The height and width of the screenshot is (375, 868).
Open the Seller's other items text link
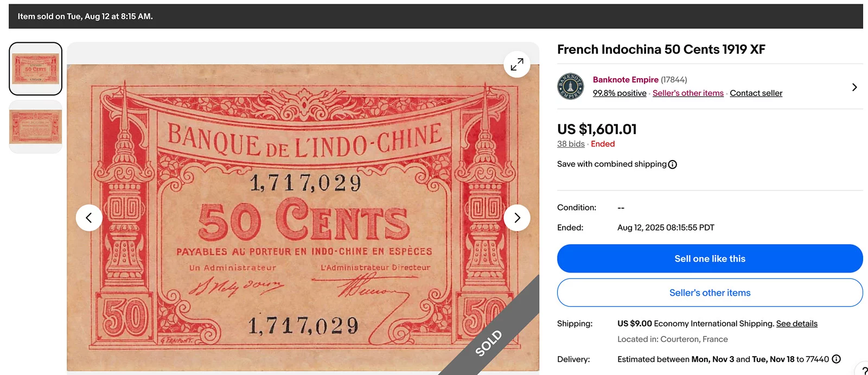point(688,93)
